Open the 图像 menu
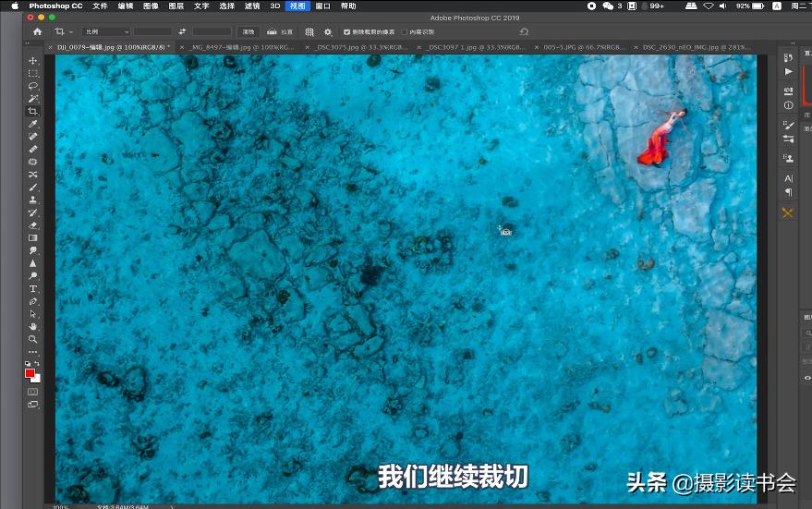 click(151, 6)
